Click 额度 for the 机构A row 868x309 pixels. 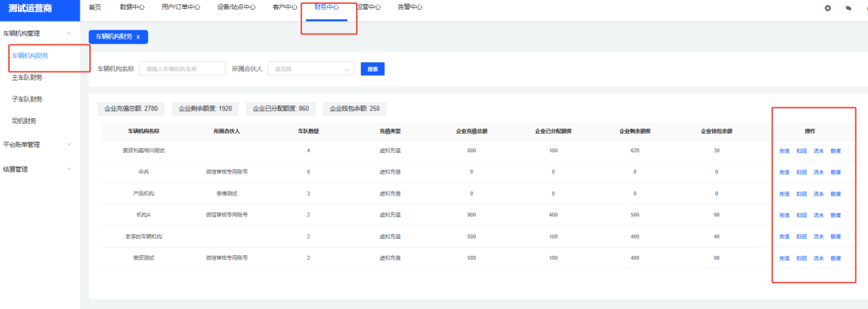tap(836, 216)
